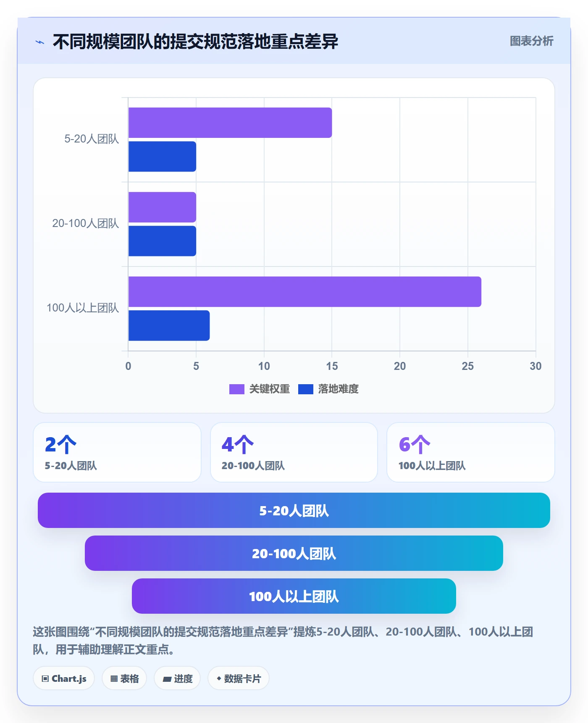Click the chart title 不同规模团队的提交规范落地重点差异

[195, 42]
